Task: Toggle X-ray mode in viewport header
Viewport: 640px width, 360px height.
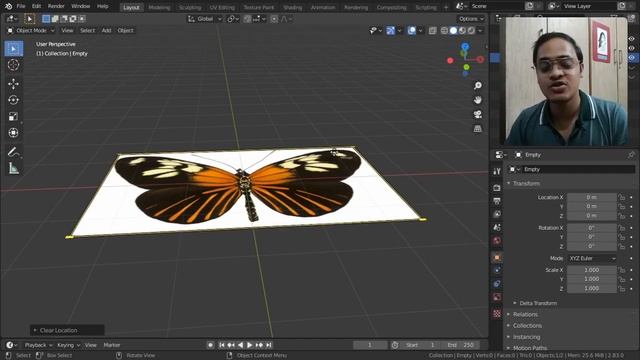Action: click(432, 31)
